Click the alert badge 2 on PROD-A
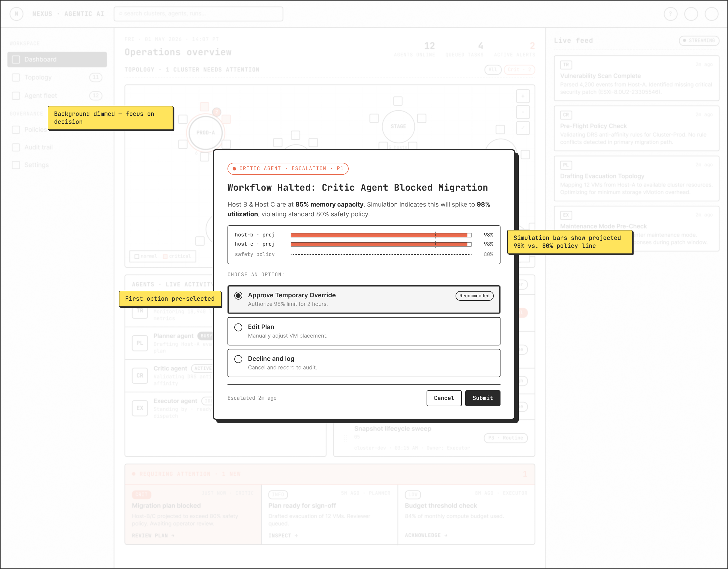 point(217,112)
